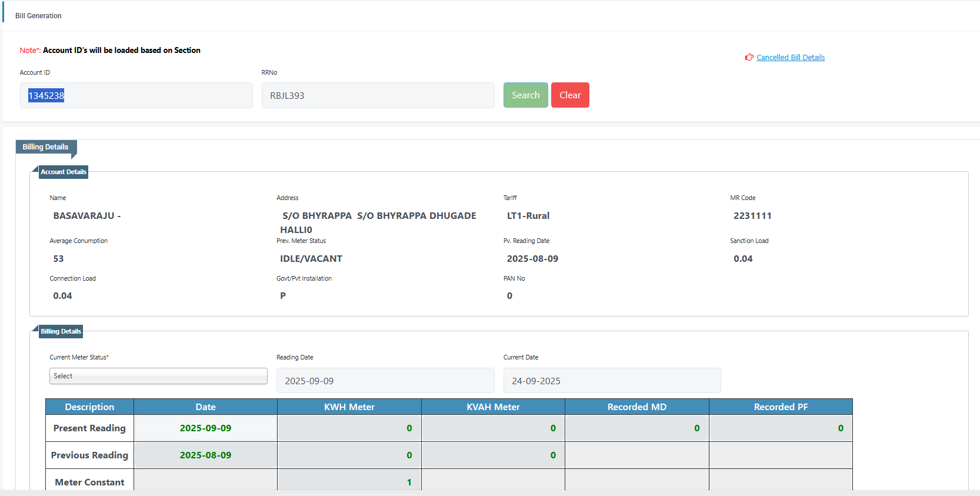Click the Present Reading Recorded PF cell
The height and width of the screenshot is (496, 980).
point(781,428)
